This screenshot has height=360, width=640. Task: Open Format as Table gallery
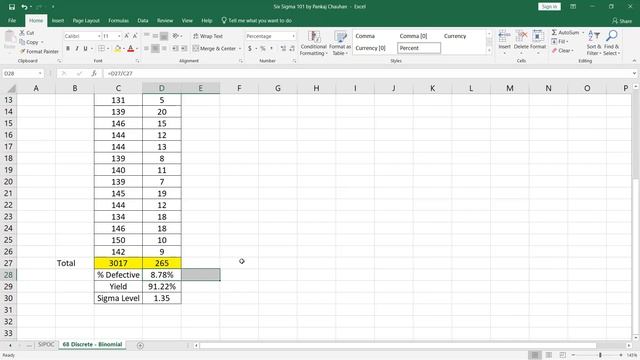click(x=340, y=43)
